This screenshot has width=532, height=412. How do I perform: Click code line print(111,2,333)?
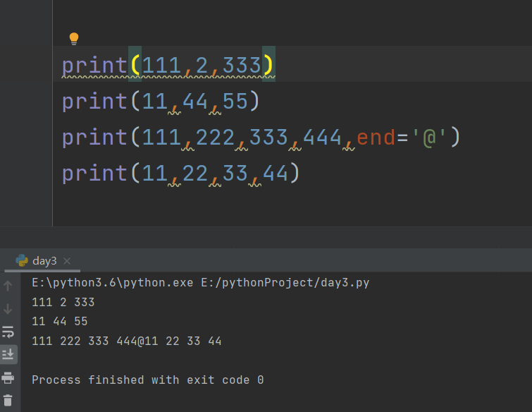pyautogui.click(x=167, y=65)
